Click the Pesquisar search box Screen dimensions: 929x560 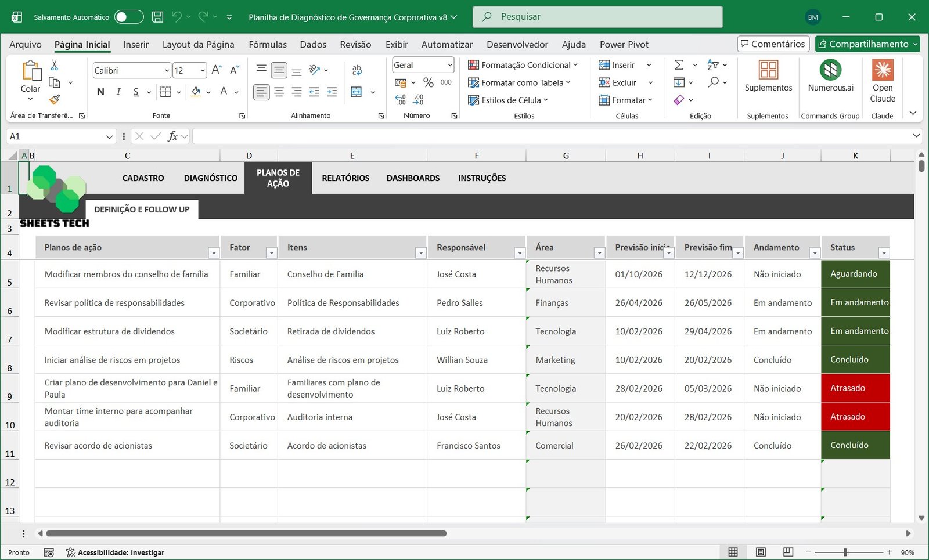pos(597,17)
